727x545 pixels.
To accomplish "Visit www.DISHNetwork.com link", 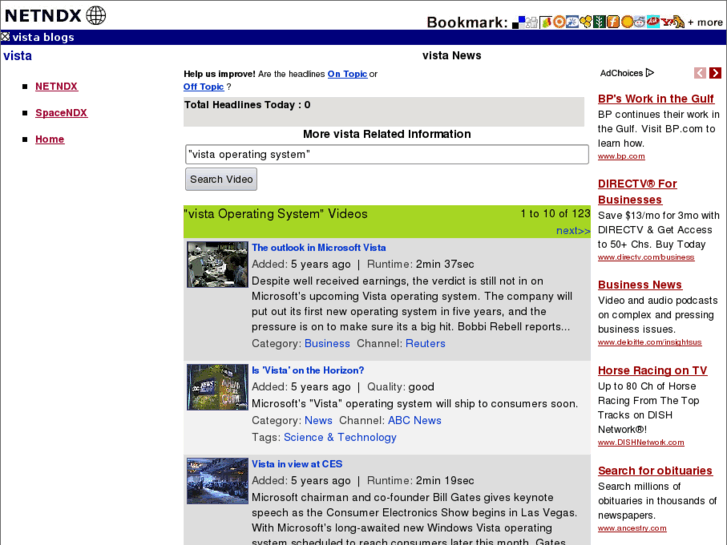I will 641,442.
